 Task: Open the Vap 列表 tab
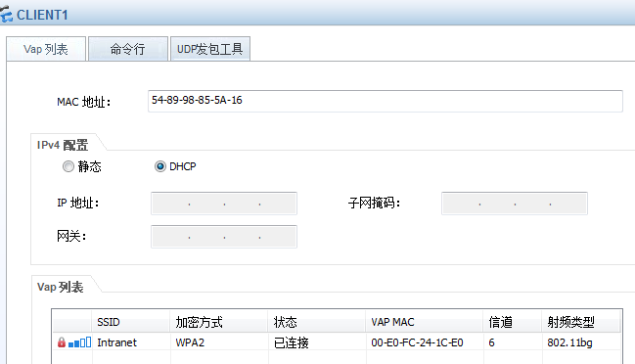[x=46, y=49]
